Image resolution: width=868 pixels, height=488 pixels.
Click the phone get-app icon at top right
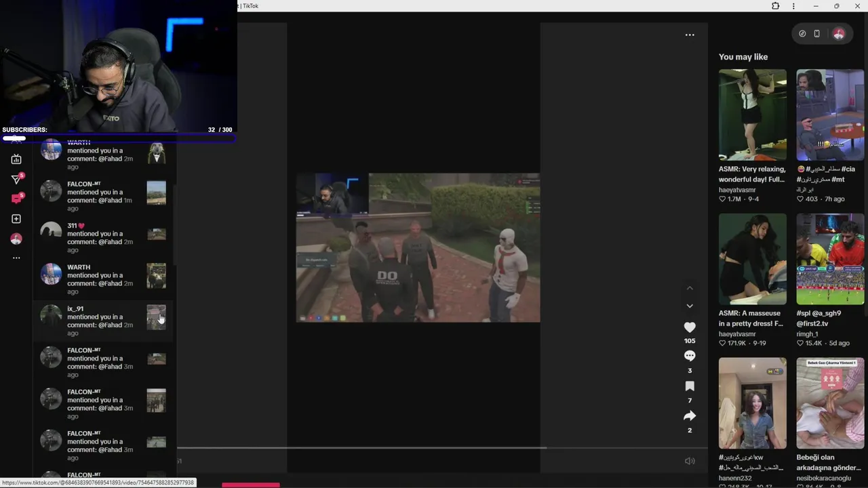816,34
